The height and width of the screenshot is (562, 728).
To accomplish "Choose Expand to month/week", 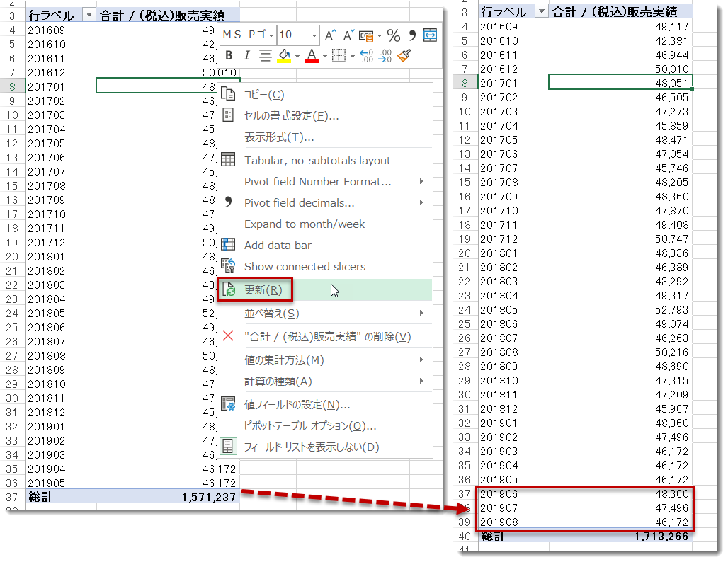I will coord(325,224).
